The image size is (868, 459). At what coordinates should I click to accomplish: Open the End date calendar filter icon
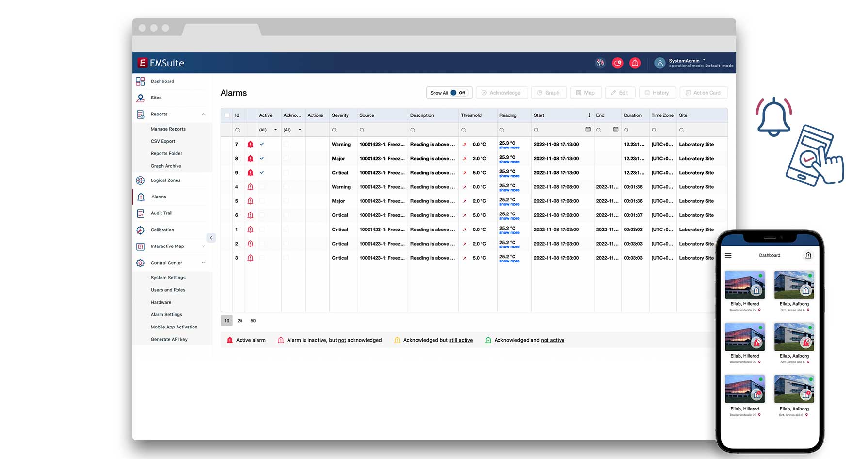pyautogui.click(x=615, y=130)
